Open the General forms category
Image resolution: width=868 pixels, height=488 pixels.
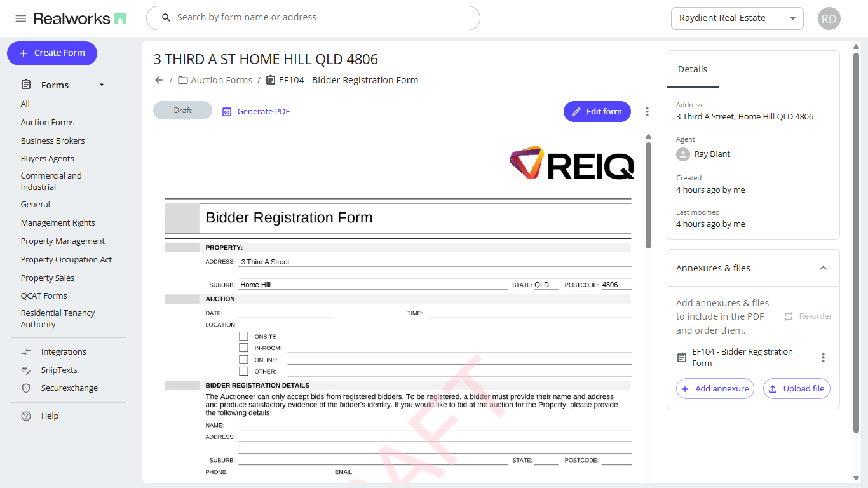pos(36,205)
